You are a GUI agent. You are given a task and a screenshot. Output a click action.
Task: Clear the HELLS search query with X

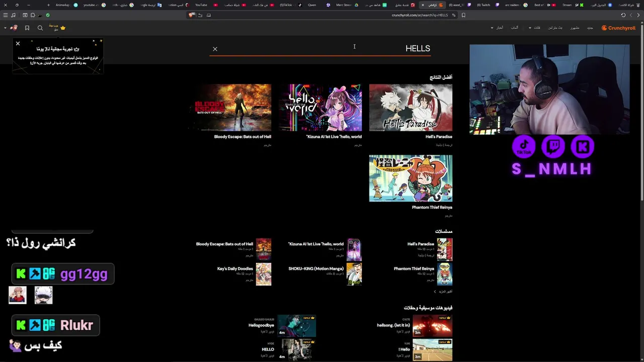(x=215, y=49)
